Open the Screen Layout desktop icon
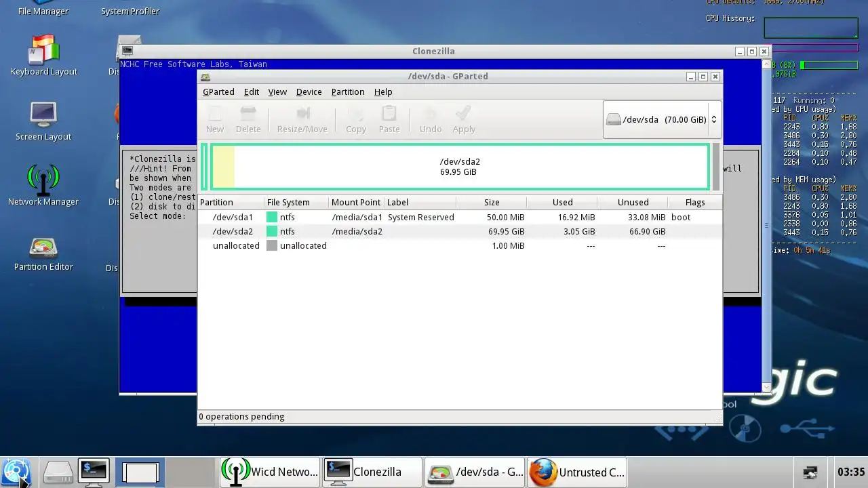This screenshot has height=488, width=868. tap(43, 121)
